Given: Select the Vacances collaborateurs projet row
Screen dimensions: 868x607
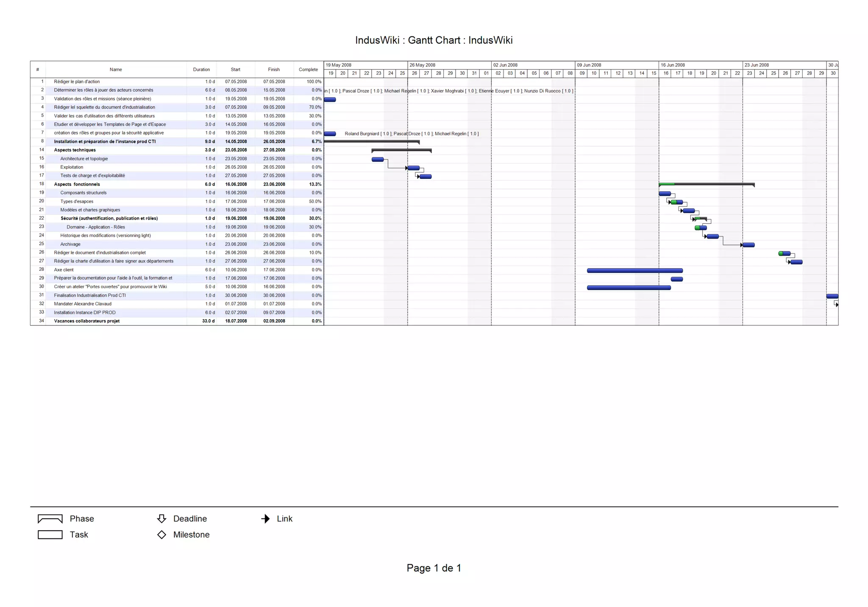Looking at the screenshot, I should [x=87, y=321].
